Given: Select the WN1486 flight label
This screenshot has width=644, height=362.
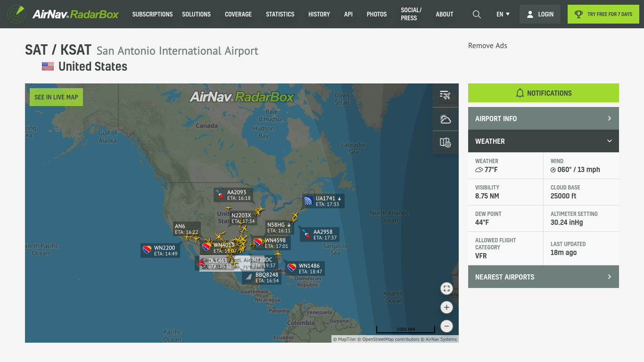Looking at the screenshot, I should click(305, 269).
